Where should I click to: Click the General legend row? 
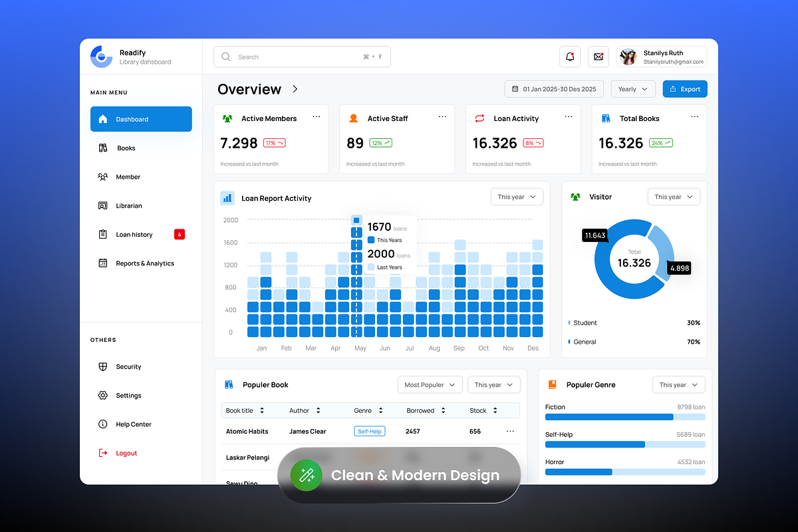click(x=634, y=342)
